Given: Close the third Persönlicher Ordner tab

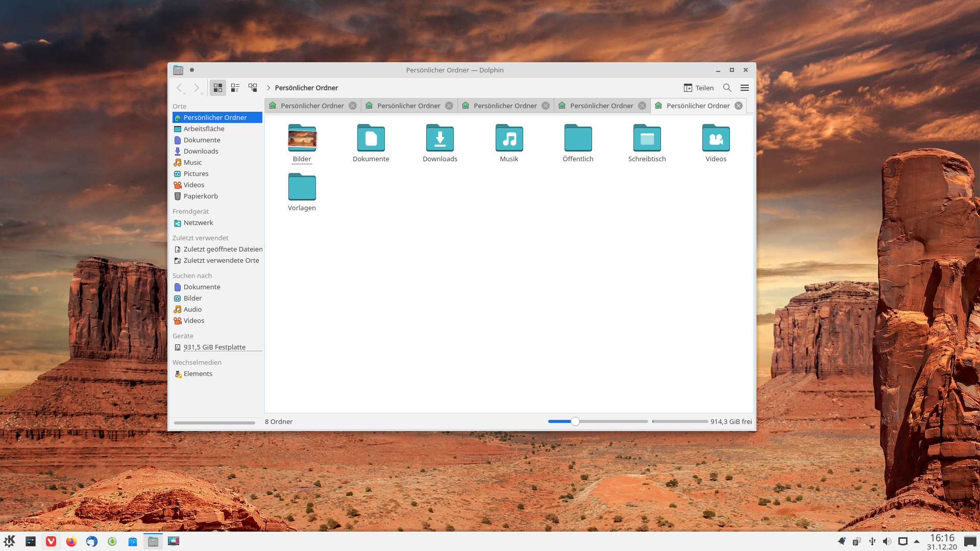Looking at the screenshot, I should coord(546,106).
